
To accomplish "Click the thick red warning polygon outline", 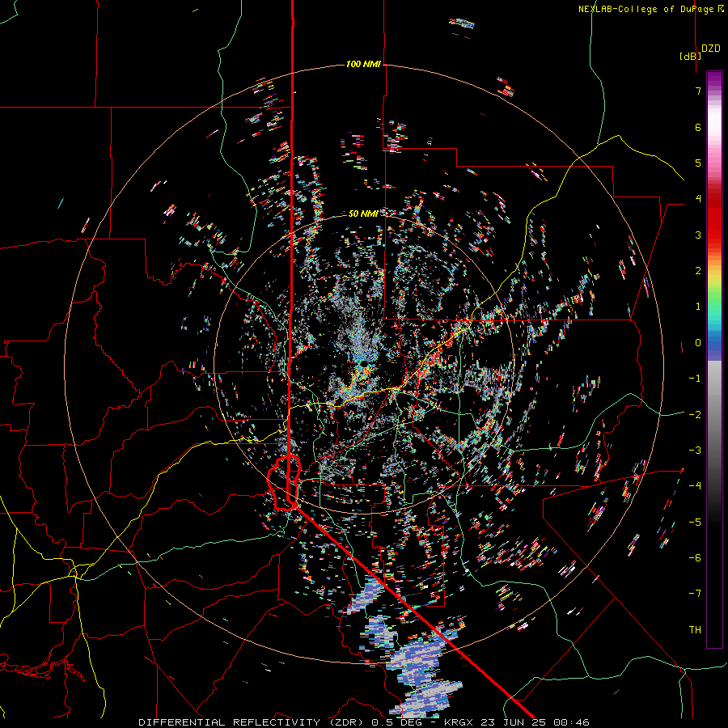I will [284, 484].
